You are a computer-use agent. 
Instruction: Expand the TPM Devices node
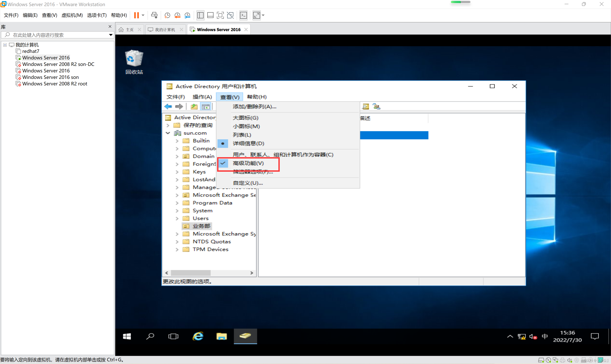coord(177,250)
